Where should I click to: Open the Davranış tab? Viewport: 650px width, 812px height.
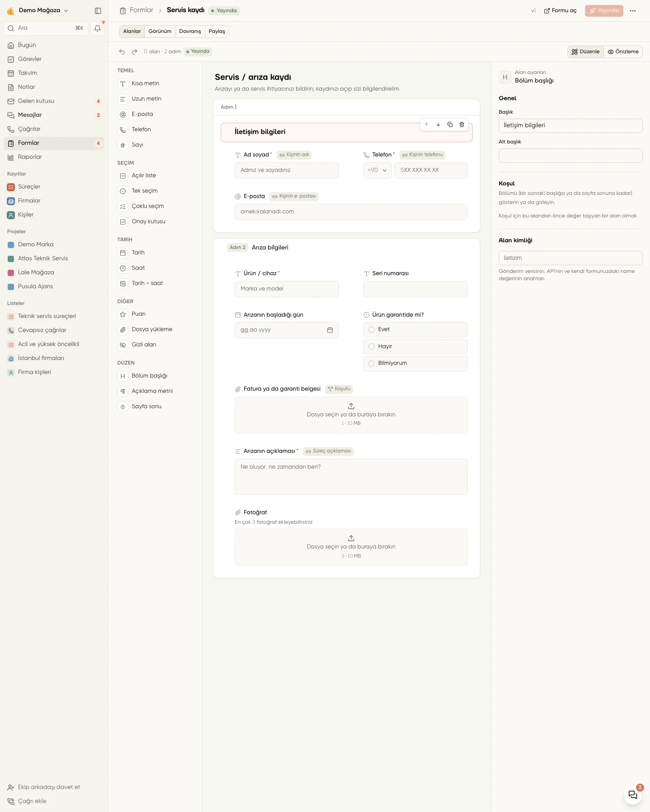pyautogui.click(x=190, y=32)
